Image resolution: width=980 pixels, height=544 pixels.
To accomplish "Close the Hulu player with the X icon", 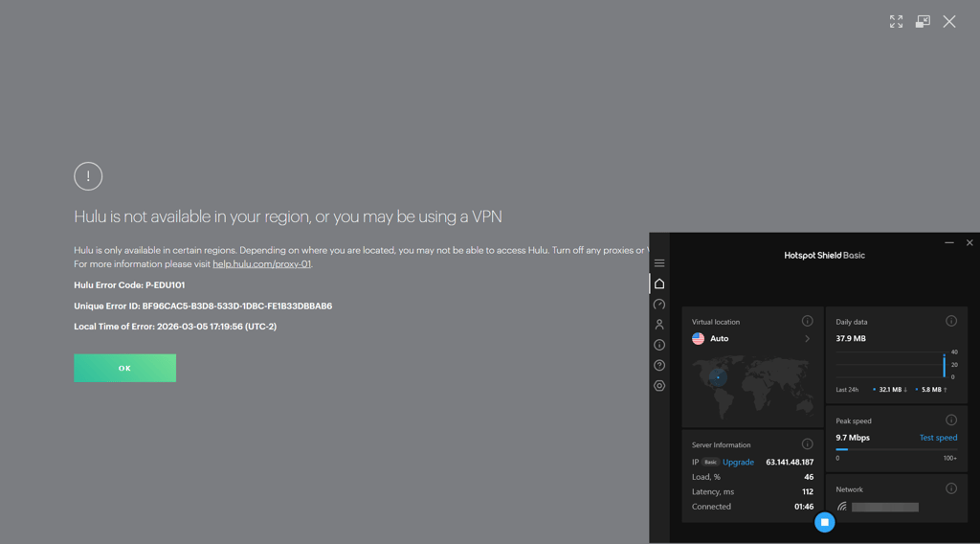I will click(949, 22).
